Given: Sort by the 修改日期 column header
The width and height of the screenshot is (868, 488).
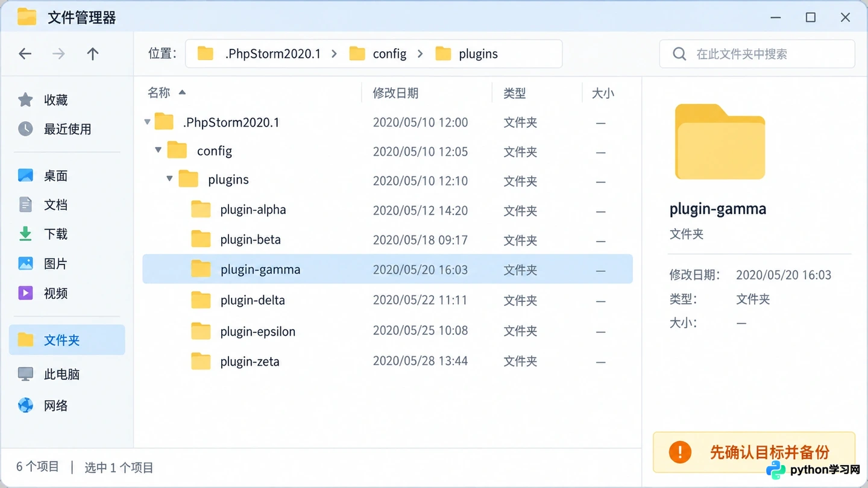Looking at the screenshot, I should [x=395, y=93].
